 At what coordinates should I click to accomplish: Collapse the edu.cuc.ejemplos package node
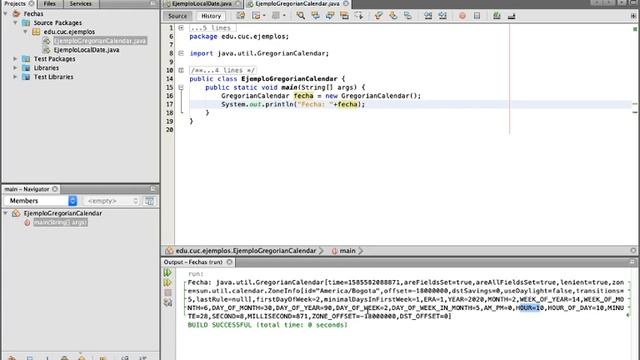coord(25,32)
